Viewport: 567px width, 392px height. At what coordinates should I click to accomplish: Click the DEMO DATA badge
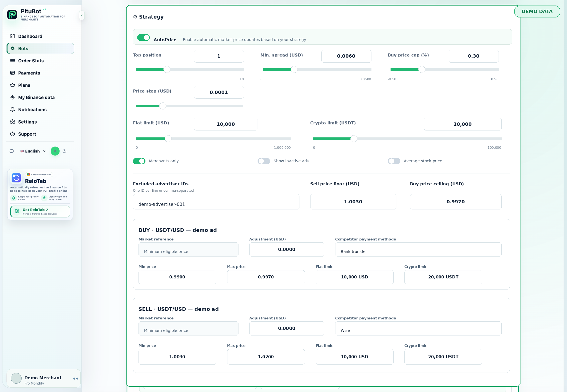(x=537, y=11)
